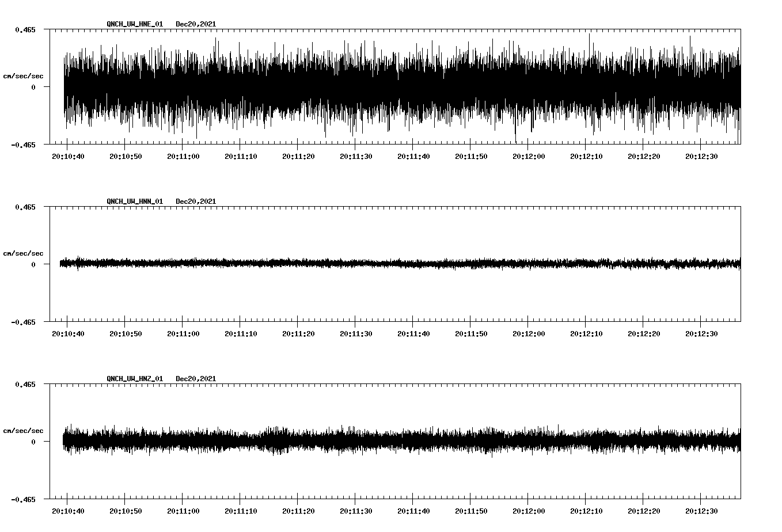Pick 20:11:20 tick label under HNN plot
This screenshot has height=532, width=782.
point(298,334)
